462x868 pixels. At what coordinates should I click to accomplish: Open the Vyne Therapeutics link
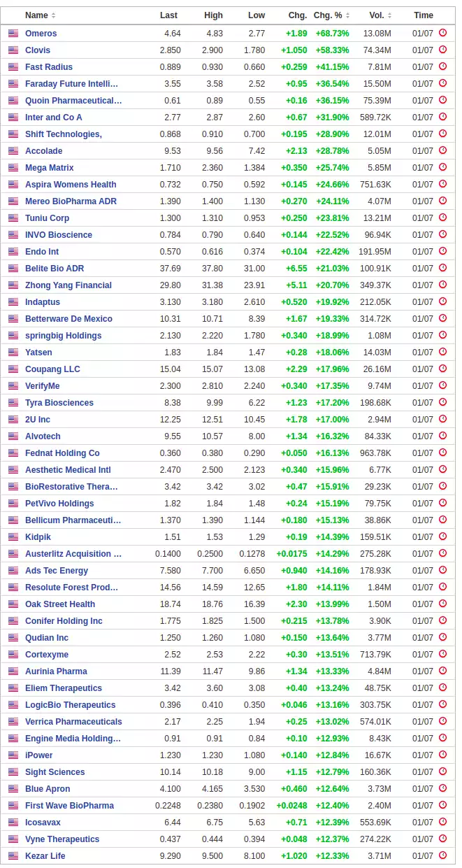tap(62, 839)
